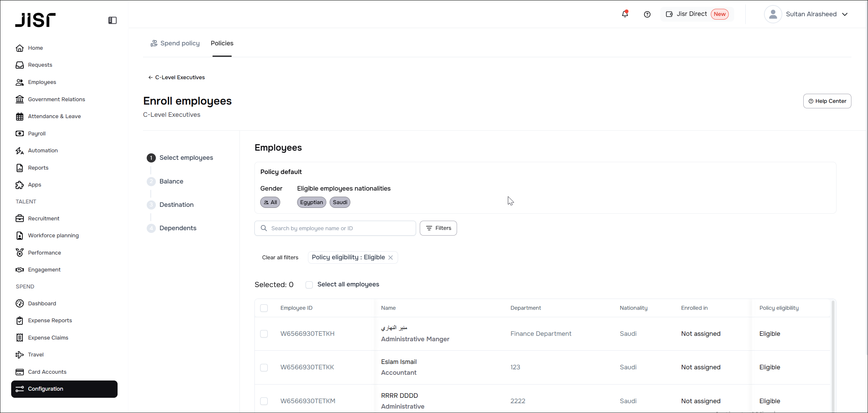
Task: Expand Sultan Alrasheed account dropdown
Action: click(844, 14)
